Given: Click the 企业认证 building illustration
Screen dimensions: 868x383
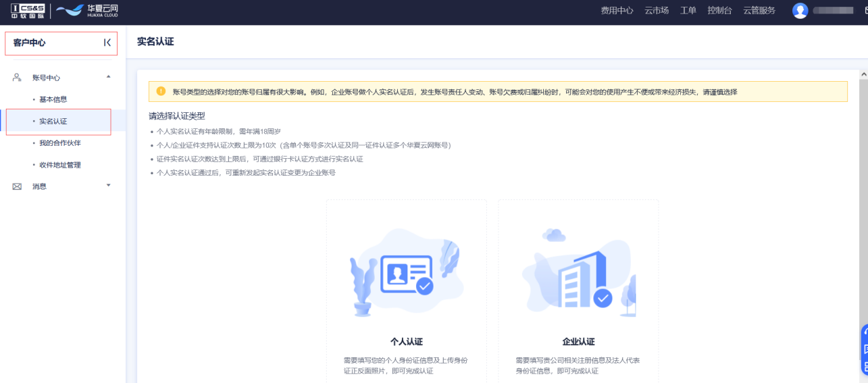Looking at the screenshot, I should (578, 274).
